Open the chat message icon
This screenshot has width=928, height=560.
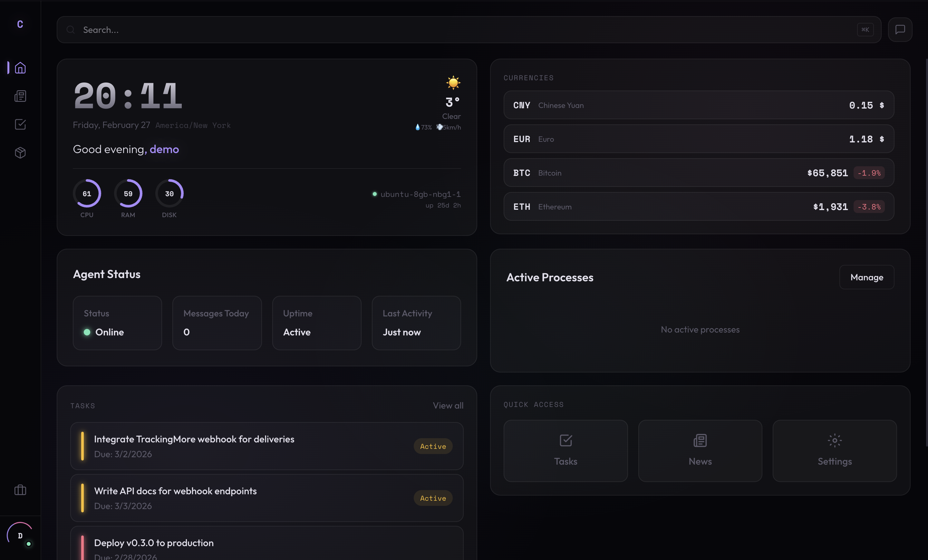[900, 29]
